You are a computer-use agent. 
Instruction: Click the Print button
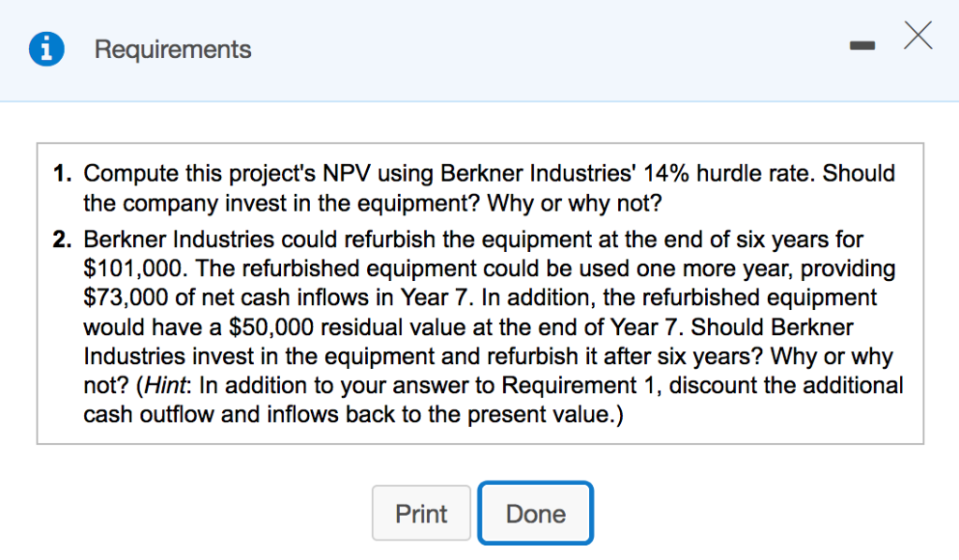[421, 513]
